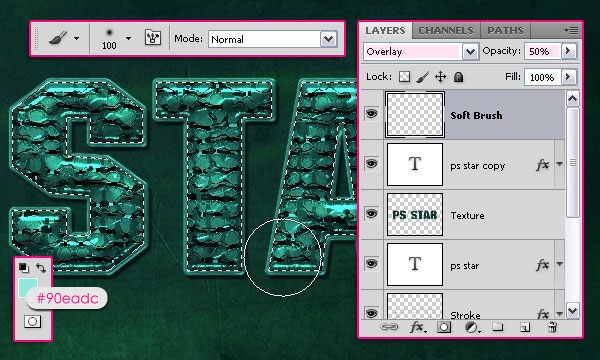Click the fx icon on ps star layer

point(543,265)
